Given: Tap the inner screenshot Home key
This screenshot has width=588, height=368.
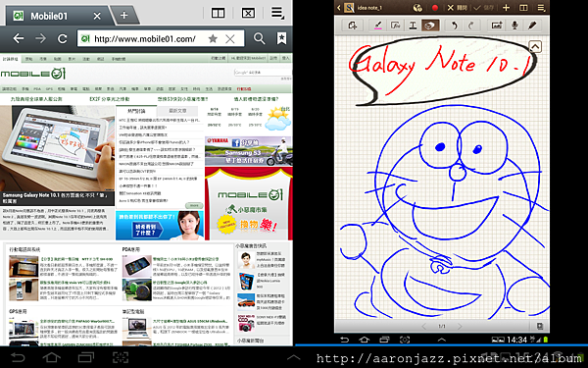Looking at the screenshot, I should [x=364, y=340].
